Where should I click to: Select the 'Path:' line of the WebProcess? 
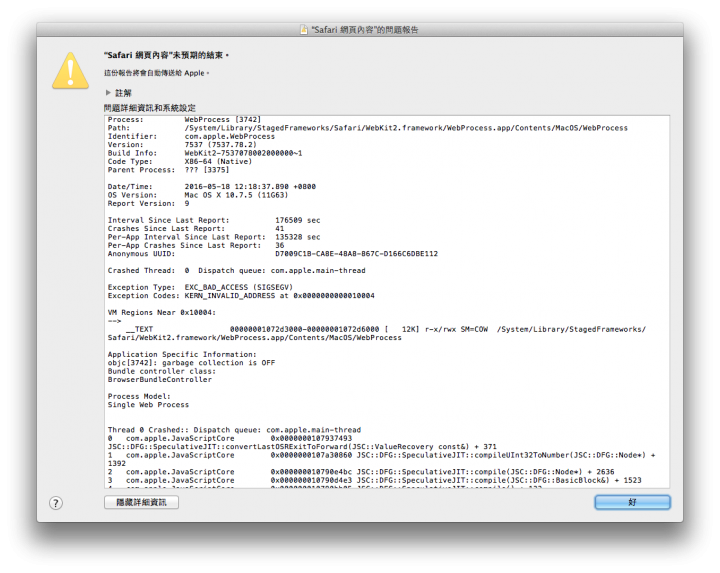(x=368, y=128)
